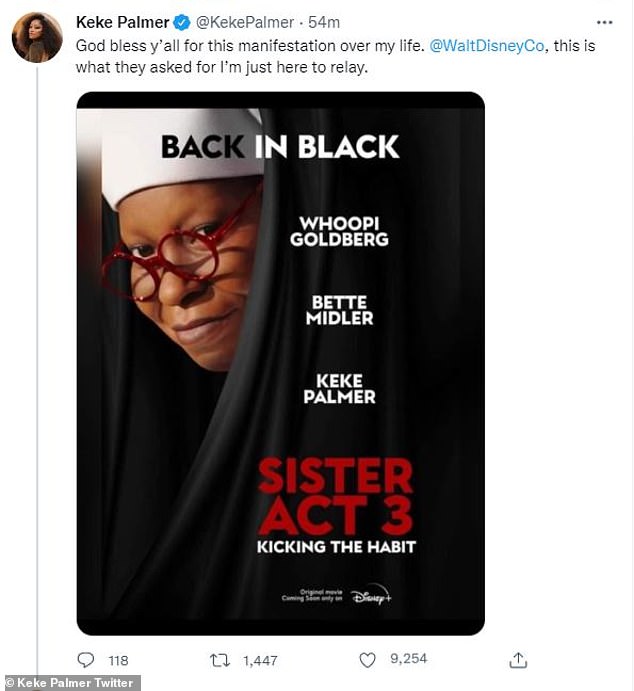Click the 1,447 retweets count

pos(260,660)
